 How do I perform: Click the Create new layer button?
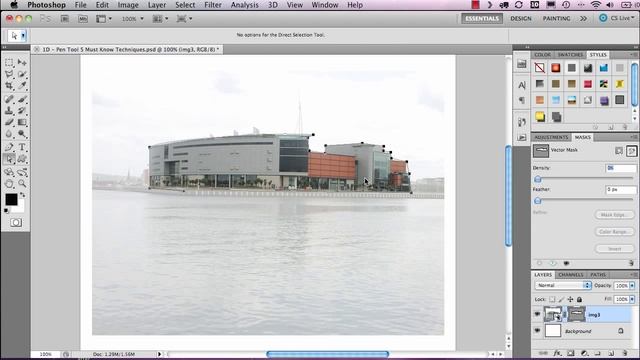(611, 353)
